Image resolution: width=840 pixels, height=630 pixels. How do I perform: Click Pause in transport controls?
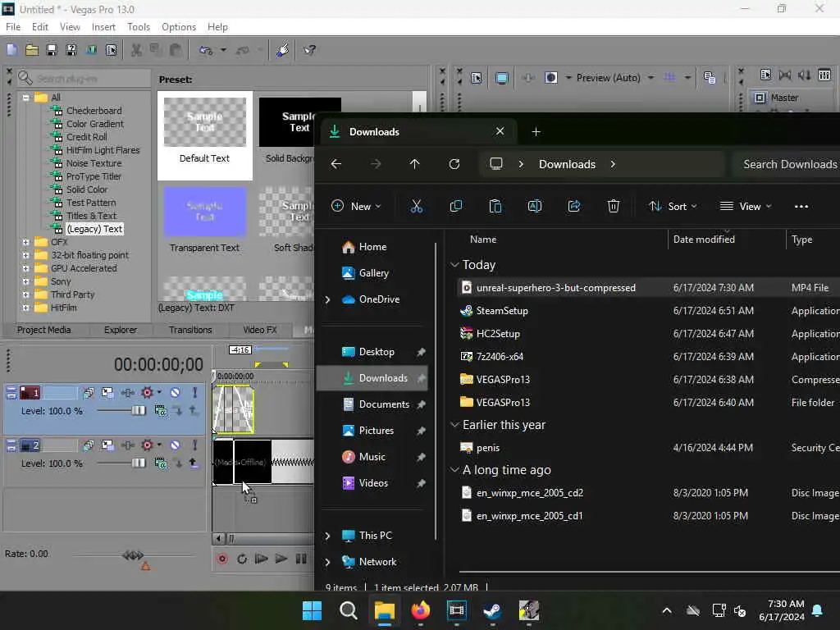point(301,559)
